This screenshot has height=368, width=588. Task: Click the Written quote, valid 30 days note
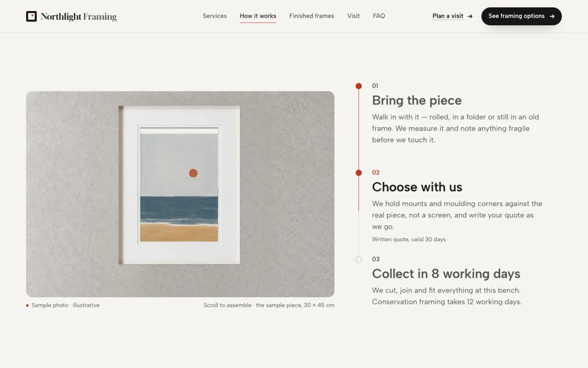tap(409, 239)
